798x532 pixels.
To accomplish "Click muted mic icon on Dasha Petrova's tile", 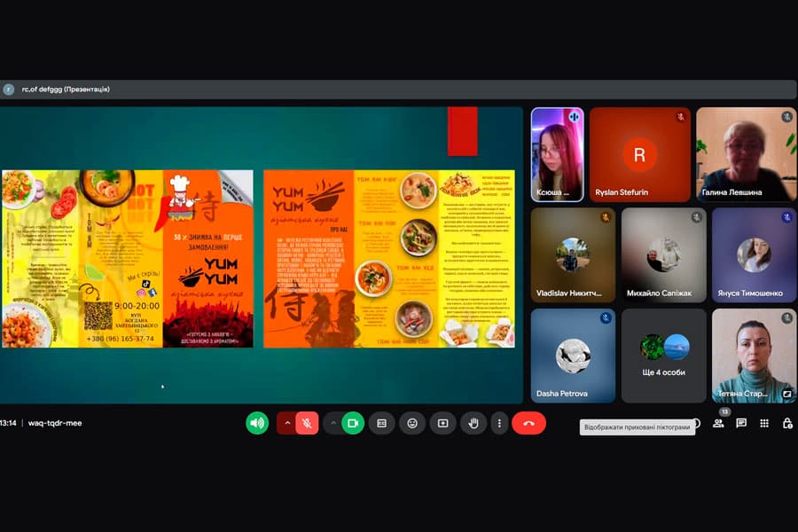I will click(x=605, y=317).
